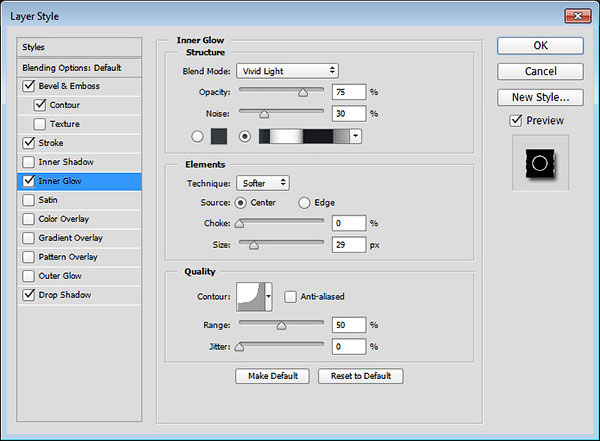The width and height of the screenshot is (600, 441).
Task: Open the Technique Softer dropdown
Action: 263,183
